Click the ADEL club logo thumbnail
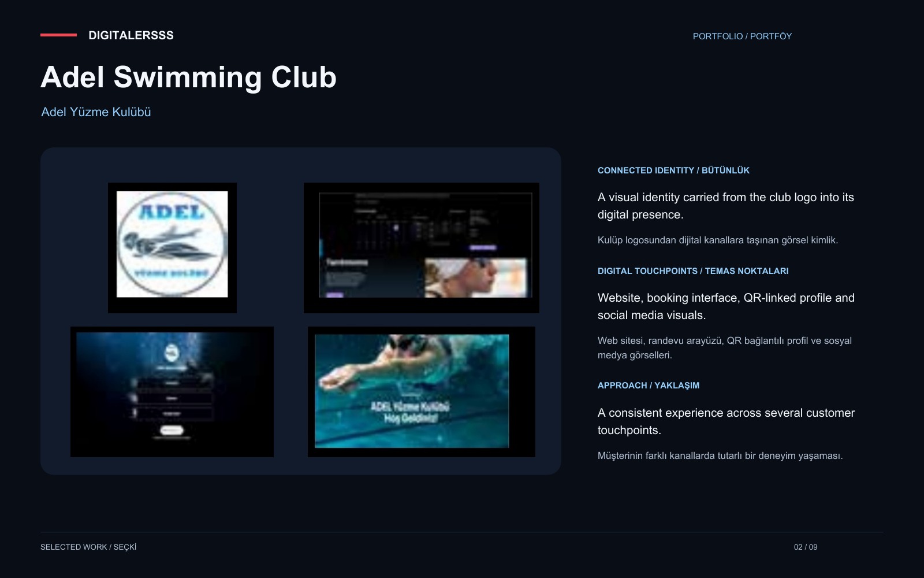The width and height of the screenshot is (924, 578). [172, 248]
